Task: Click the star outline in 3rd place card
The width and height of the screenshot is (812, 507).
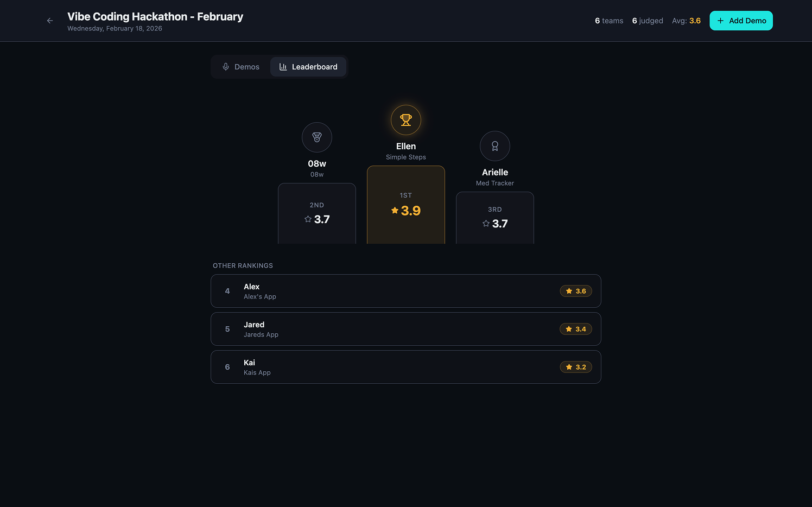Action: pos(486,224)
